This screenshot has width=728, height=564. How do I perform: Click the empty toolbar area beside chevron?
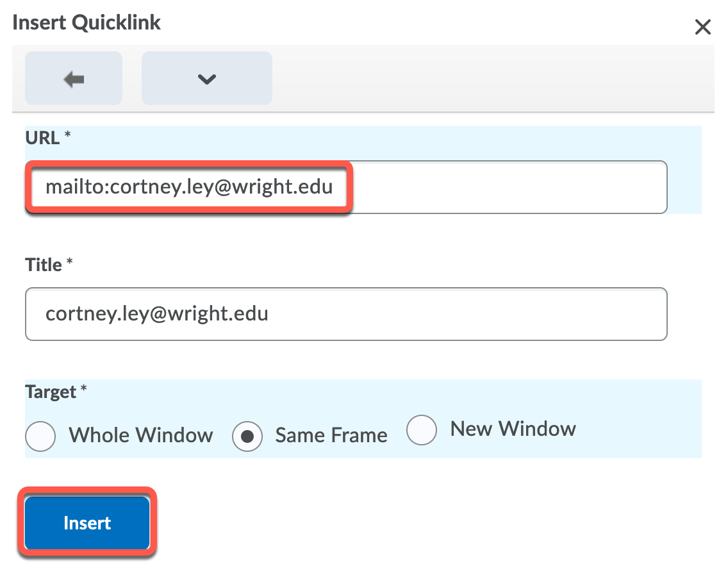487,79
